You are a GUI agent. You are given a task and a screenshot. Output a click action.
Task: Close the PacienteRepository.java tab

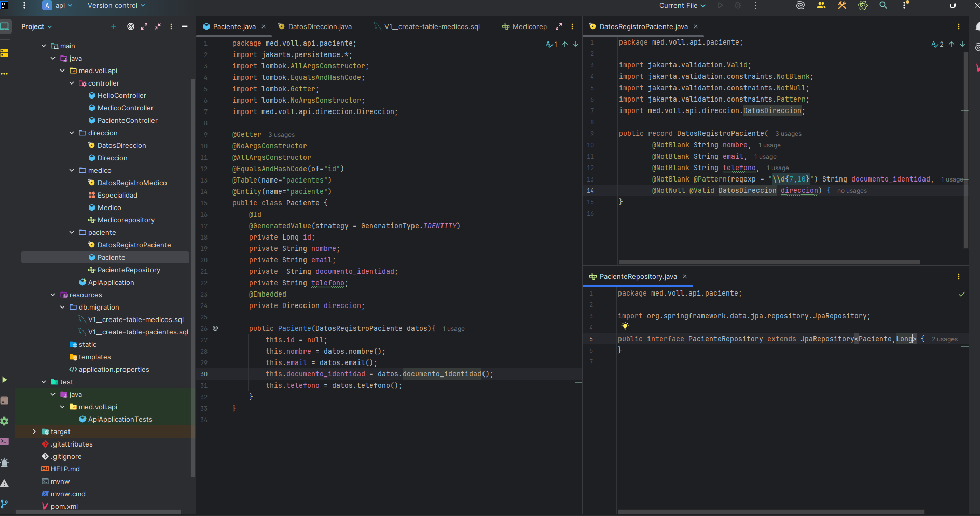click(x=685, y=276)
